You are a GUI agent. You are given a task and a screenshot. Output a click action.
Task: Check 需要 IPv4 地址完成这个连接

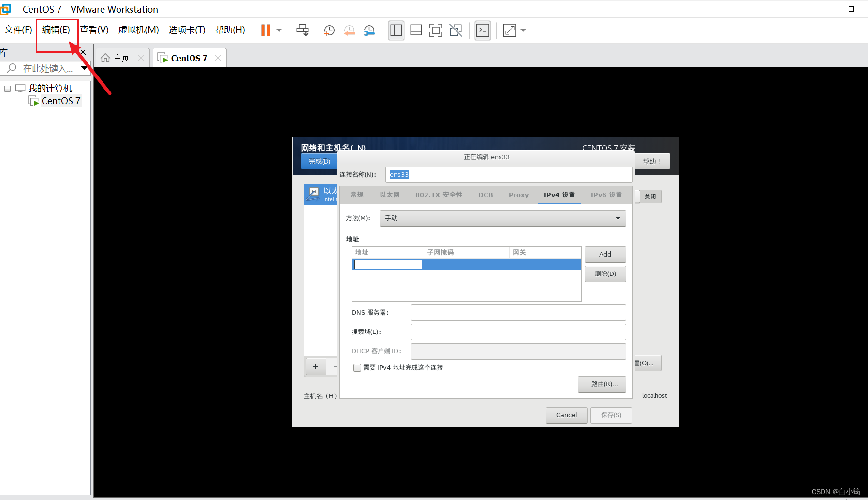357,368
